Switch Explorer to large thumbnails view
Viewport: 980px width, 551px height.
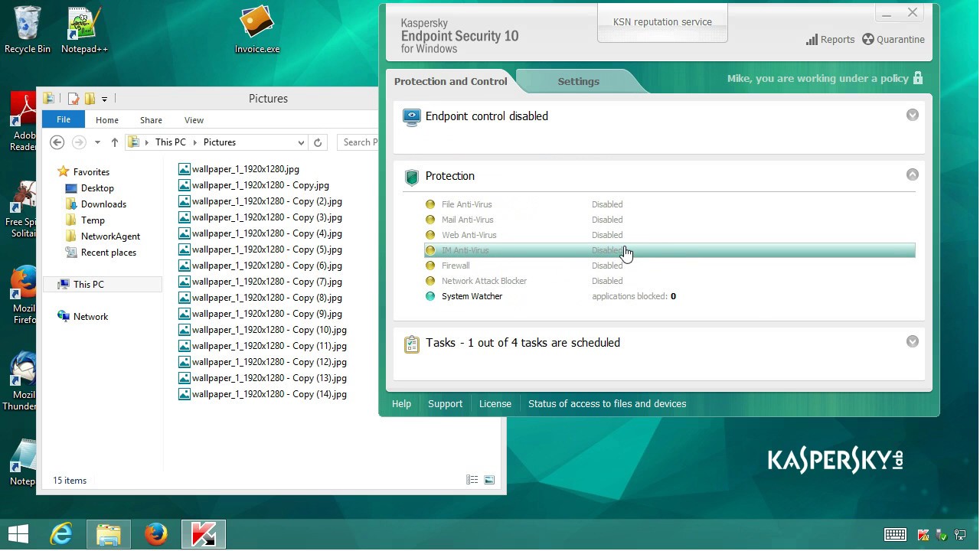489,480
